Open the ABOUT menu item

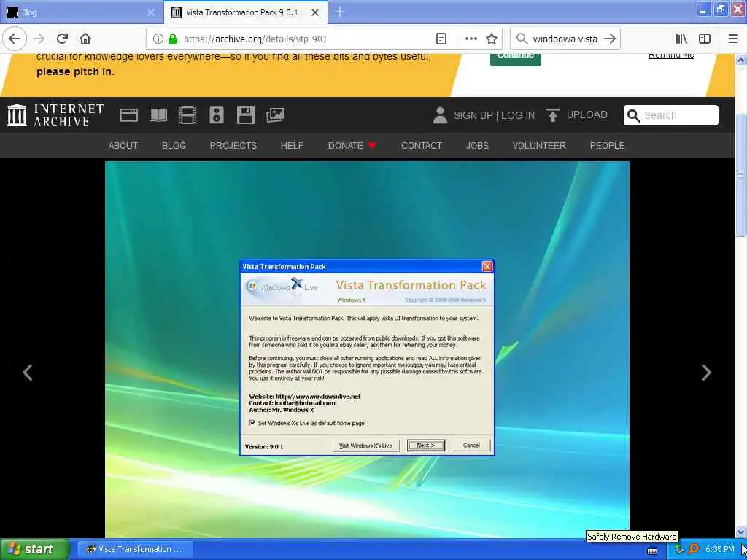pyautogui.click(x=123, y=146)
